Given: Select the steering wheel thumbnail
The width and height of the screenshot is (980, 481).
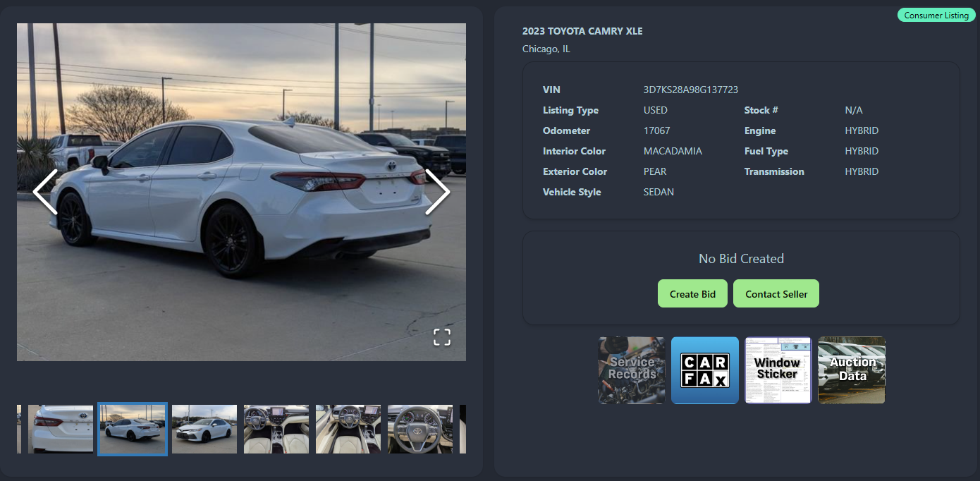Looking at the screenshot, I should pos(420,429).
